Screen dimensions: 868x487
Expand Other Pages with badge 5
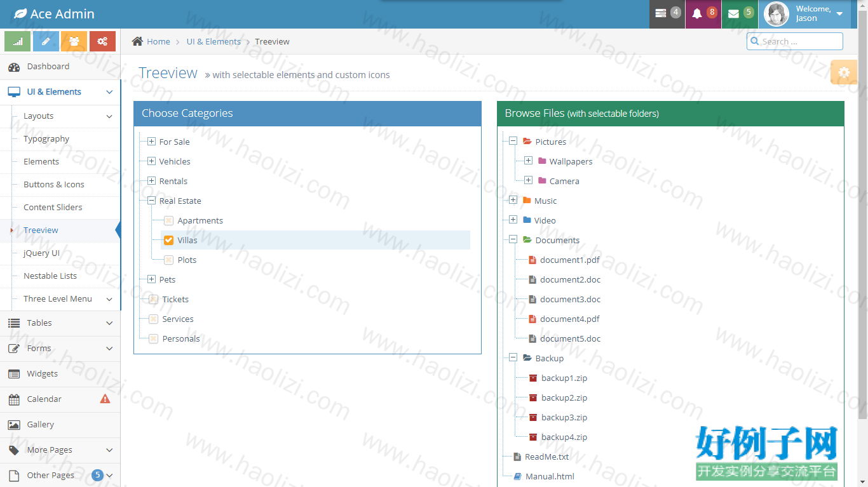pyautogui.click(x=60, y=476)
